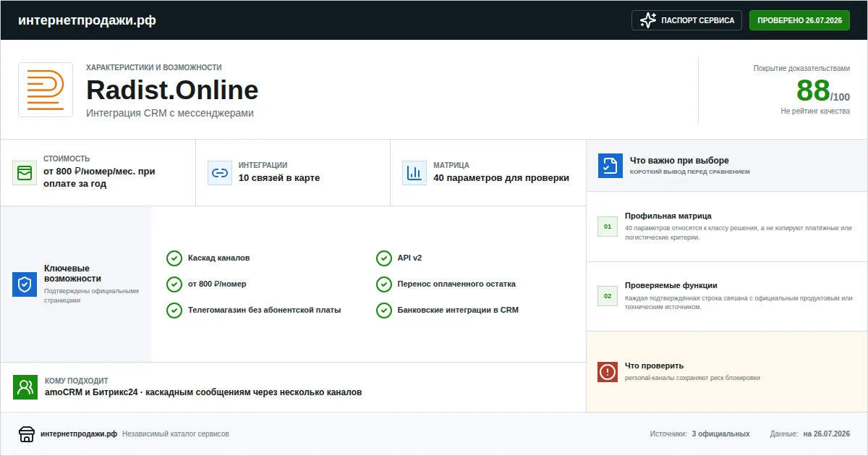Click the API v2 feature label
The image size is (868, 456).
tap(410, 258)
